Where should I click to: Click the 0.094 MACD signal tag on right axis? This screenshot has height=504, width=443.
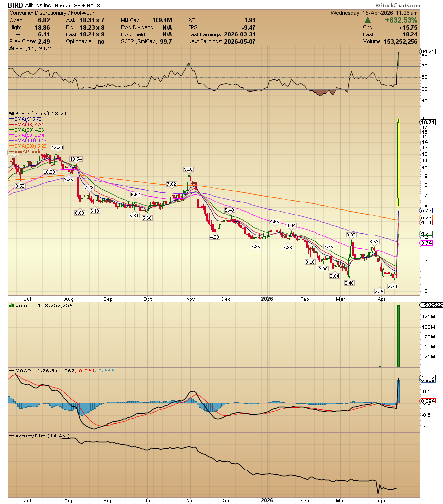[428, 401]
